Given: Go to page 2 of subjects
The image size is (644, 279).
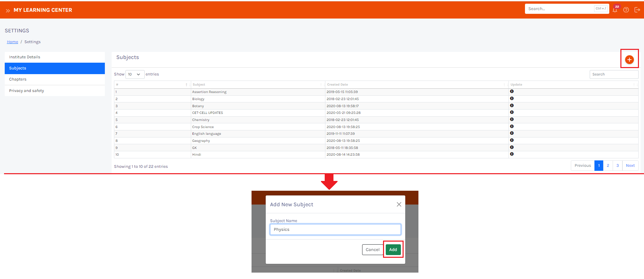Looking at the screenshot, I should [608, 166].
